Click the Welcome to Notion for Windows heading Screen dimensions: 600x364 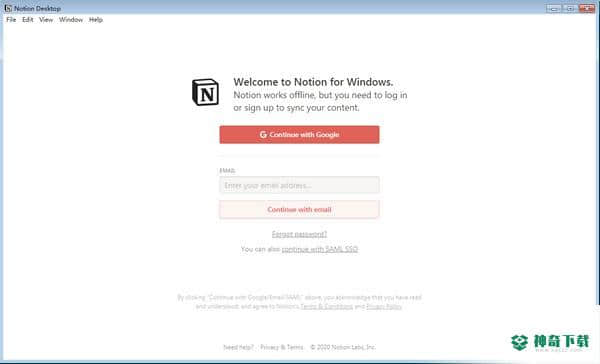point(313,82)
